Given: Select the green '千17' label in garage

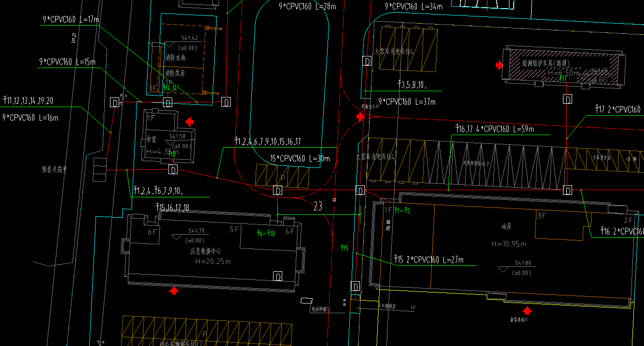Looking at the screenshot, I should [562, 78].
